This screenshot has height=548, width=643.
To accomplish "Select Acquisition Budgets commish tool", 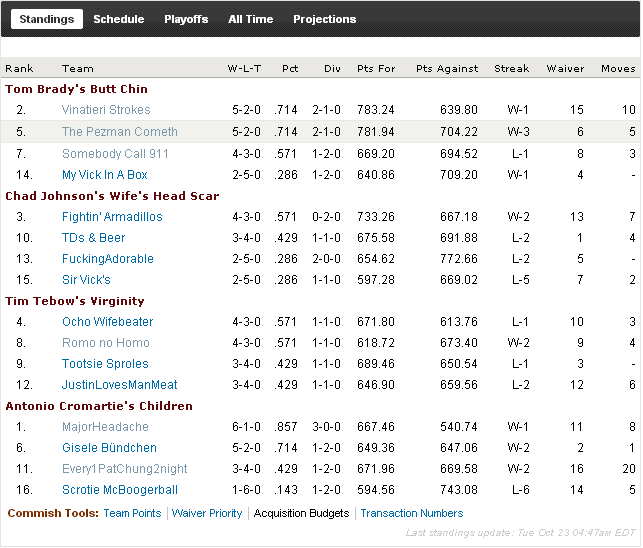I will coord(301,513).
